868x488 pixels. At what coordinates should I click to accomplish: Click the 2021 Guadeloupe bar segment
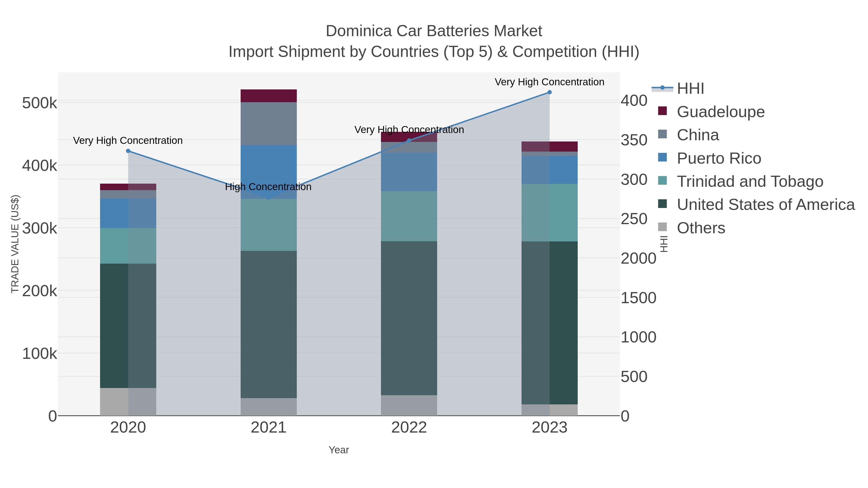pos(269,96)
